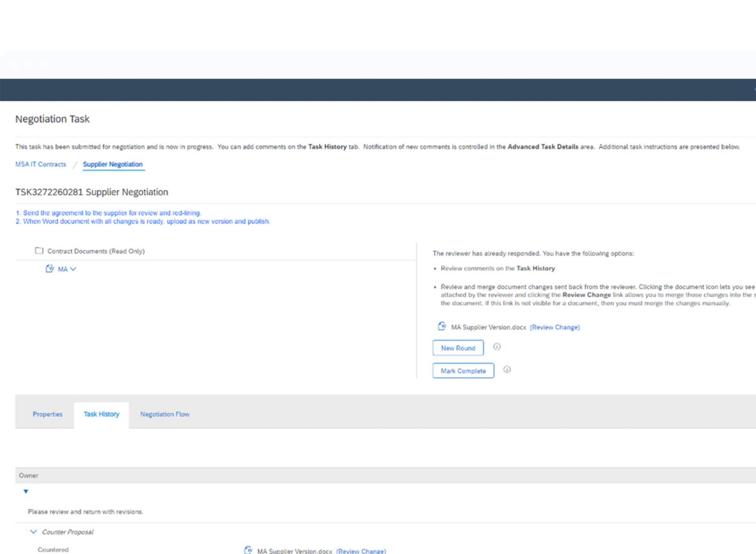Viewport: 756px width, 554px height.
Task: Click info icon next to Mark Complete
Action: point(507,370)
